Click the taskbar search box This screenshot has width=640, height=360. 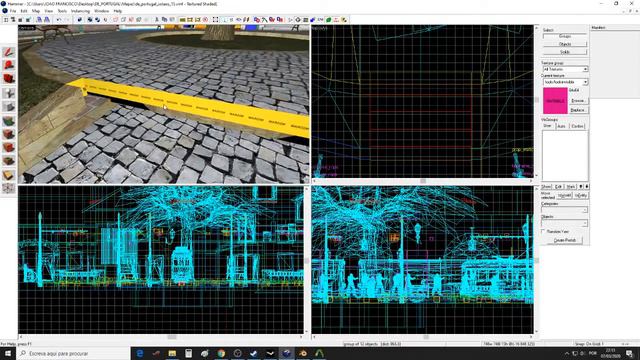(73, 353)
